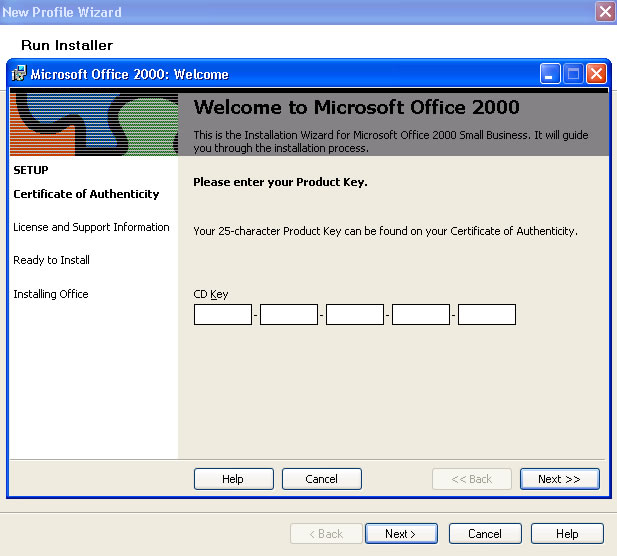Click the SETUP heading in the sidebar
This screenshot has width=617, height=556.
[x=31, y=170]
